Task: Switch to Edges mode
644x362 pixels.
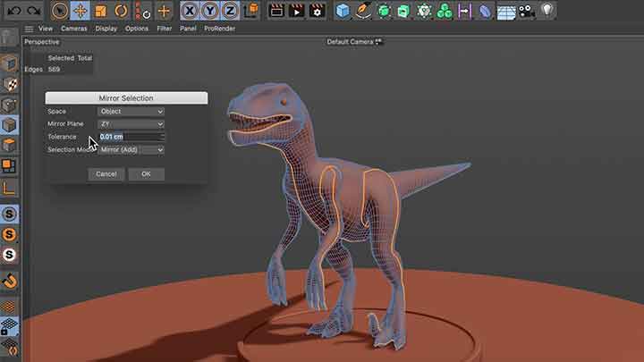Action: coord(9,125)
